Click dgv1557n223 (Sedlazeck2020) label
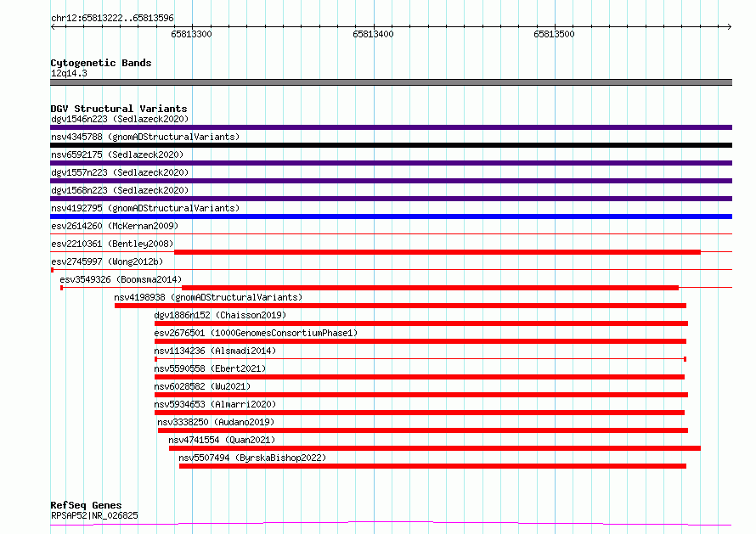This screenshot has height=534, width=756. (120, 172)
